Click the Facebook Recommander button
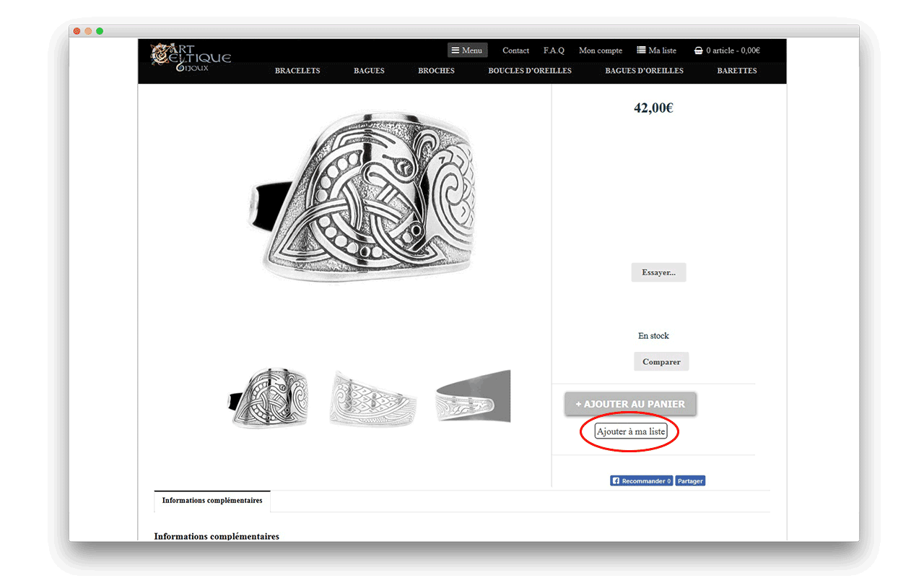Viewport: 924px width, 578px height. (641, 481)
